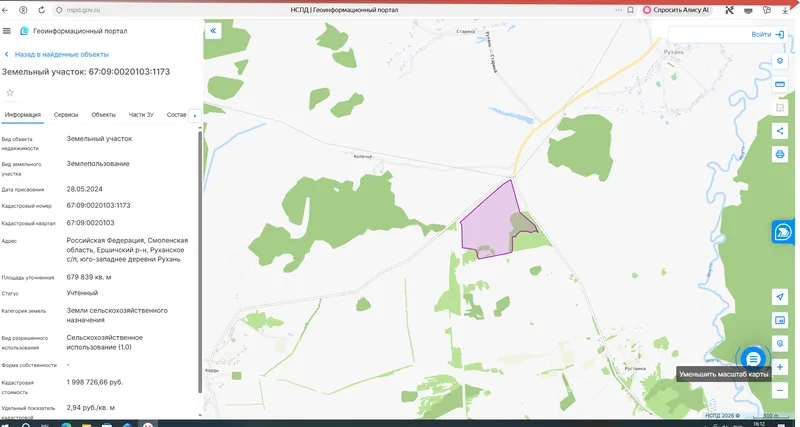Locate my position with arrow icon
The image size is (800, 427).
pos(780,297)
